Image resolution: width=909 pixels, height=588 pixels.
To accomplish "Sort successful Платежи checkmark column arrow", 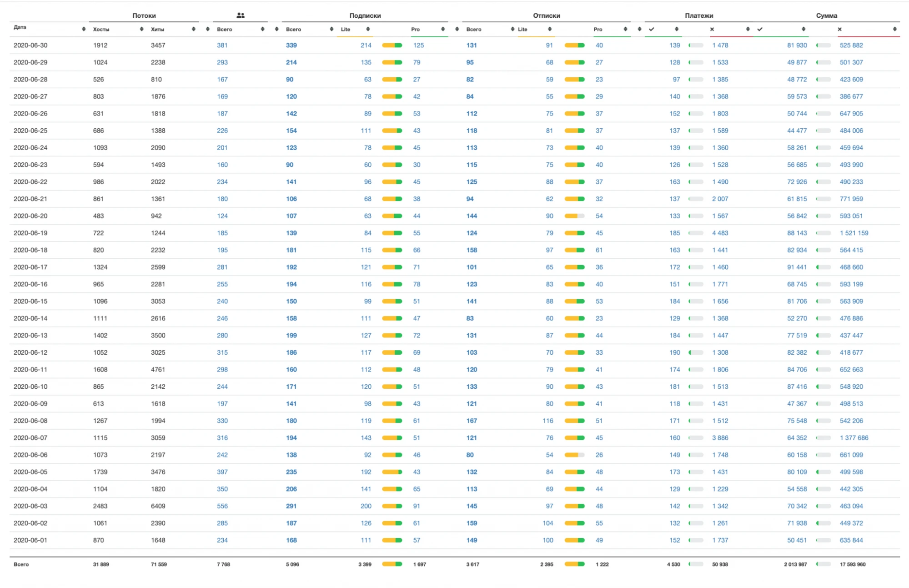I will tap(677, 29).
